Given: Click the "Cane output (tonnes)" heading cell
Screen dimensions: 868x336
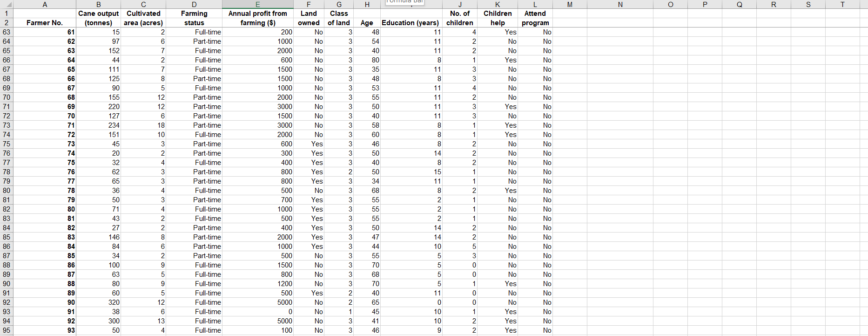Looking at the screenshot, I should pos(98,18).
